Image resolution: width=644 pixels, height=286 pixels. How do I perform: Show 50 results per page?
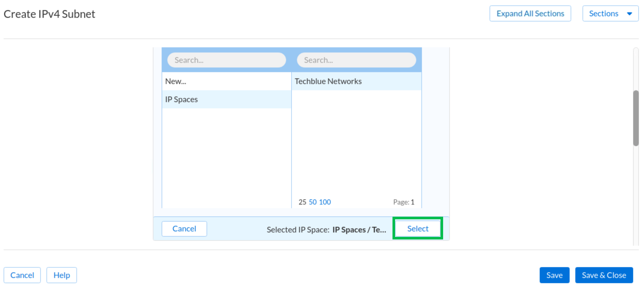(x=312, y=202)
